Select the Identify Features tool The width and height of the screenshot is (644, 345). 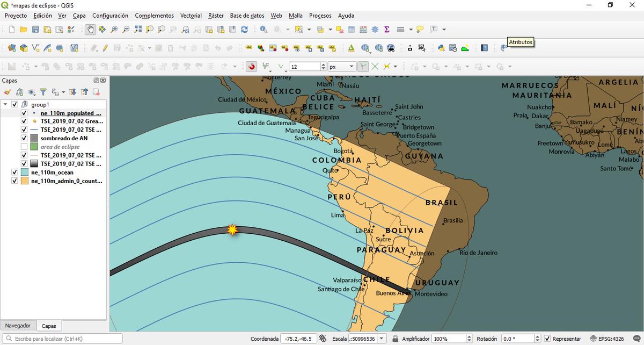click(x=264, y=30)
